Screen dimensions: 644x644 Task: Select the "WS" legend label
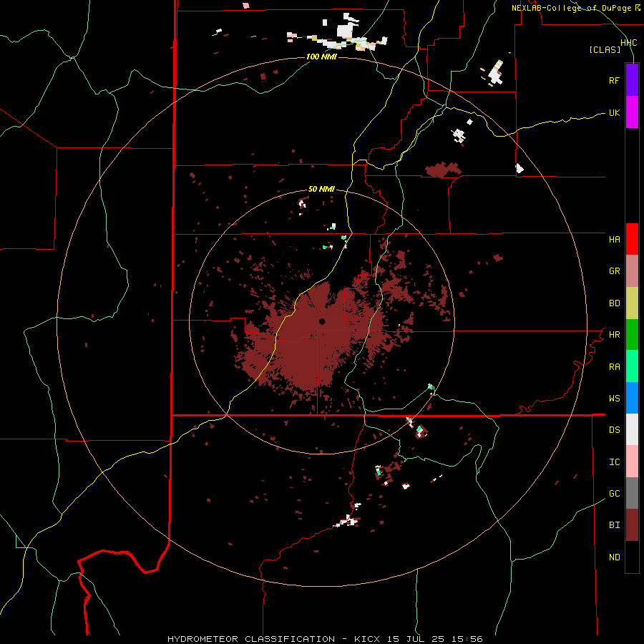click(614, 399)
